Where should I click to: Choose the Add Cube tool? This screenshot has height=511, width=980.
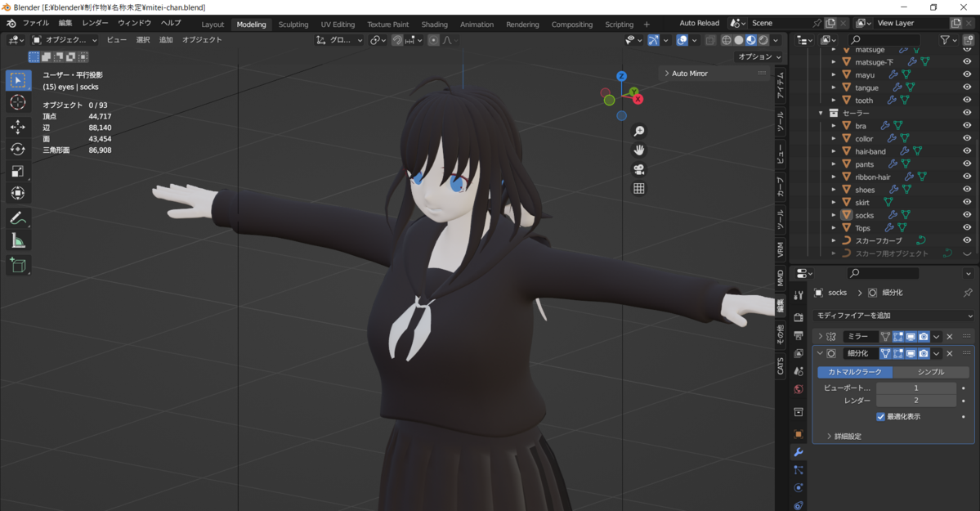18,265
